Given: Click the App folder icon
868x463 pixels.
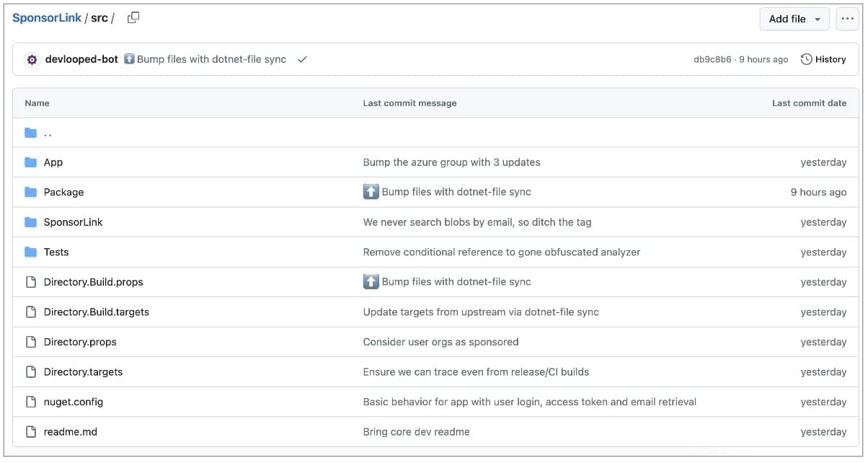Looking at the screenshot, I should tap(30, 162).
